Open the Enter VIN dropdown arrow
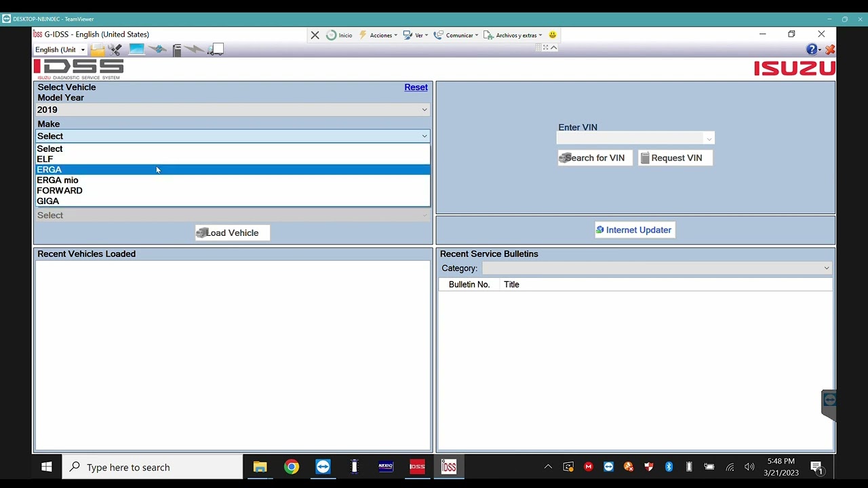Screen dimensions: 868x488 click(x=709, y=138)
